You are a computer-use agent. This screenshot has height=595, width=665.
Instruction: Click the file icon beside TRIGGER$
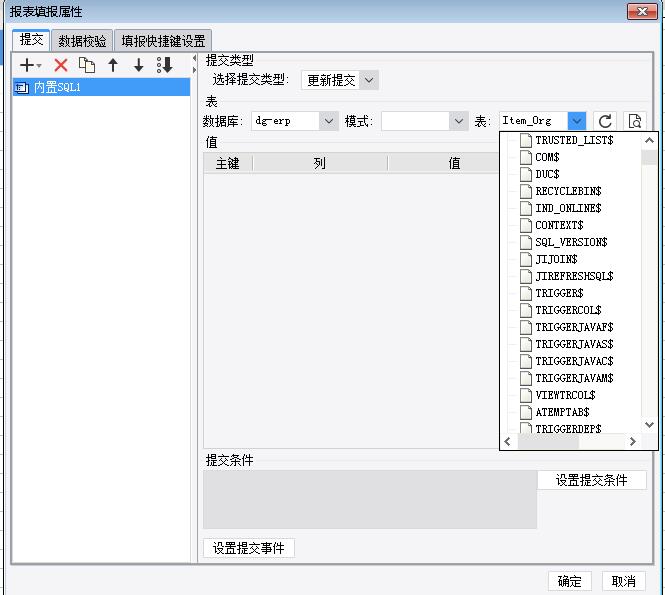tap(526, 293)
